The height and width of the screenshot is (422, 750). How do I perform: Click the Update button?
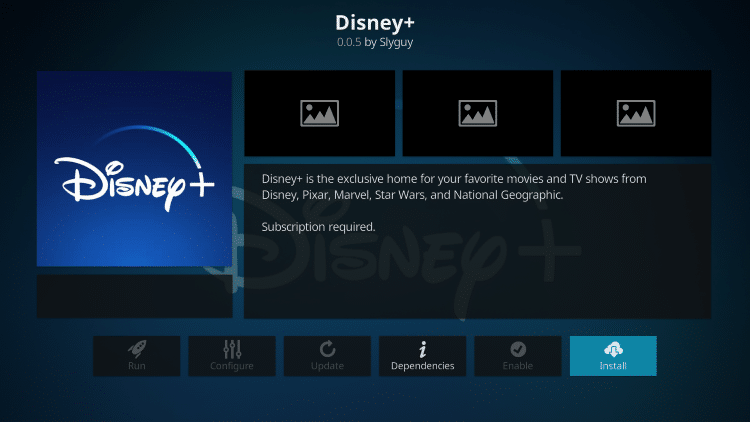[x=327, y=356]
